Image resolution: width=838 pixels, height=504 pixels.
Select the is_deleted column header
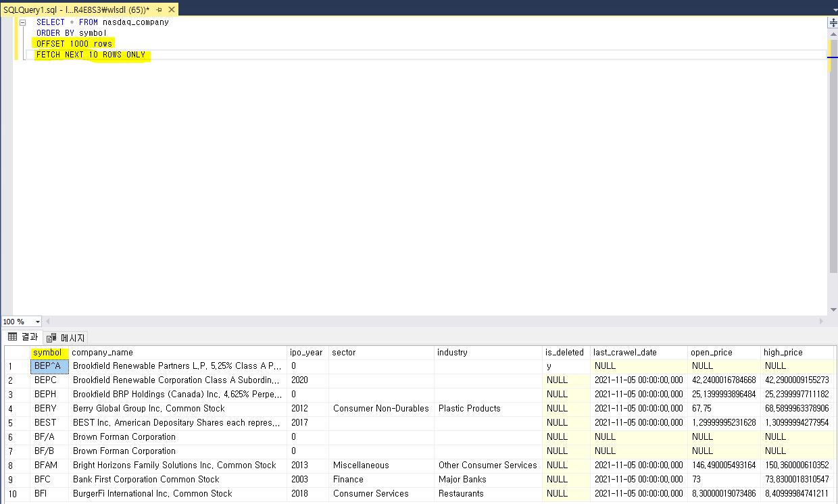(566, 352)
